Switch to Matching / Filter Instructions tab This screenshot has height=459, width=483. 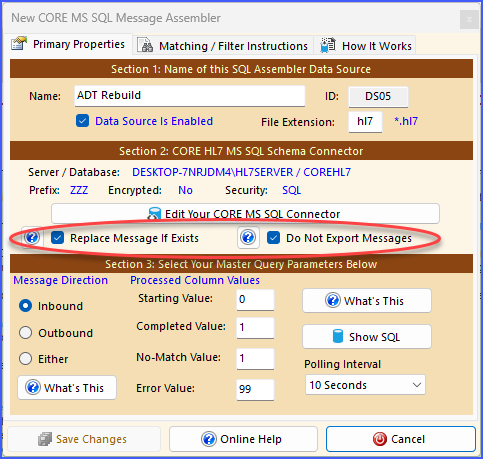[223, 46]
